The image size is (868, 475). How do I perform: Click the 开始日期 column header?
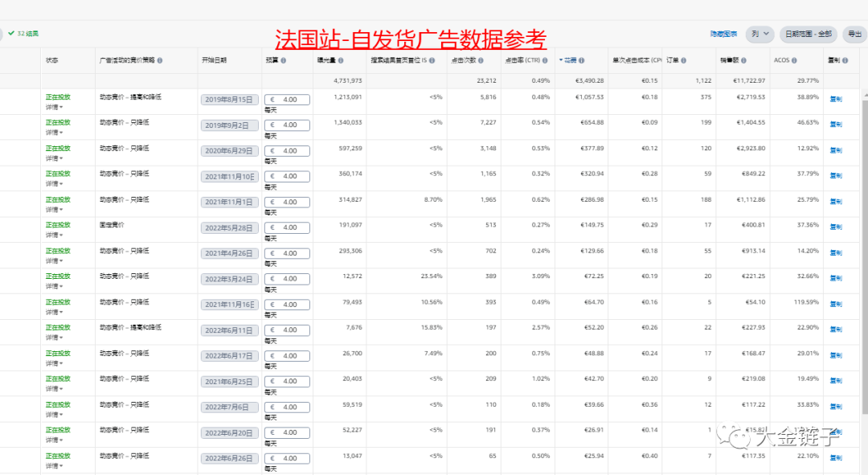214,60
